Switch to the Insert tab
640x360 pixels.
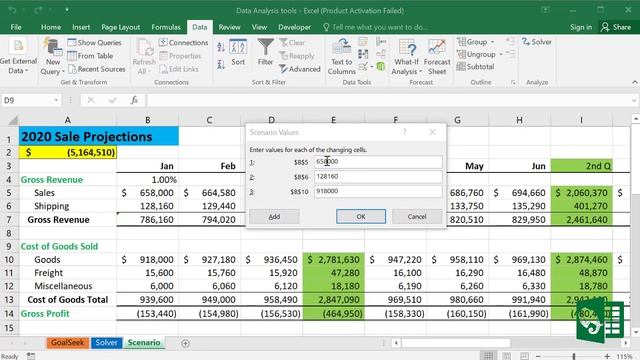81,27
